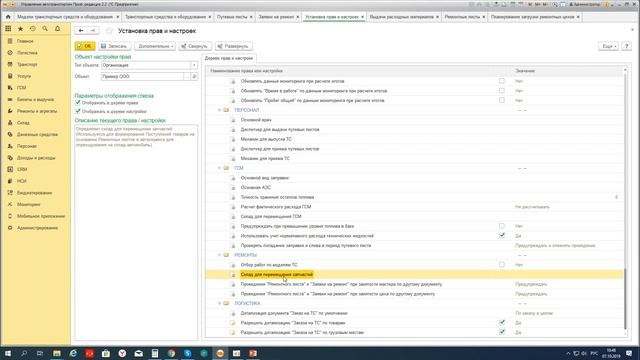
Task: Open the Дополнительно dropdown menu
Action: 155,46
